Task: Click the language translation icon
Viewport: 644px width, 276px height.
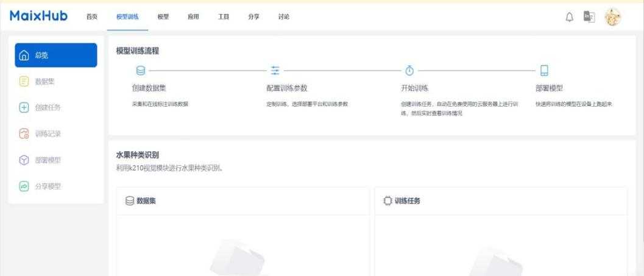Action: (589, 17)
